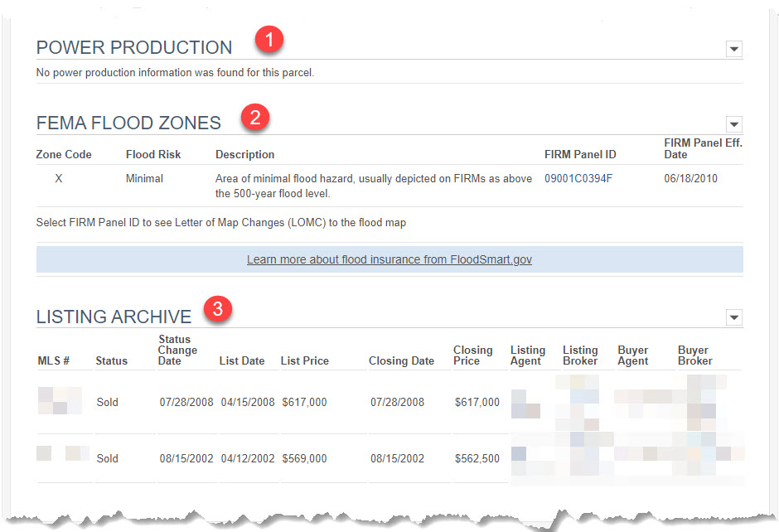Select the $617,000 list price
This screenshot has width=779, height=532.
[304, 402]
